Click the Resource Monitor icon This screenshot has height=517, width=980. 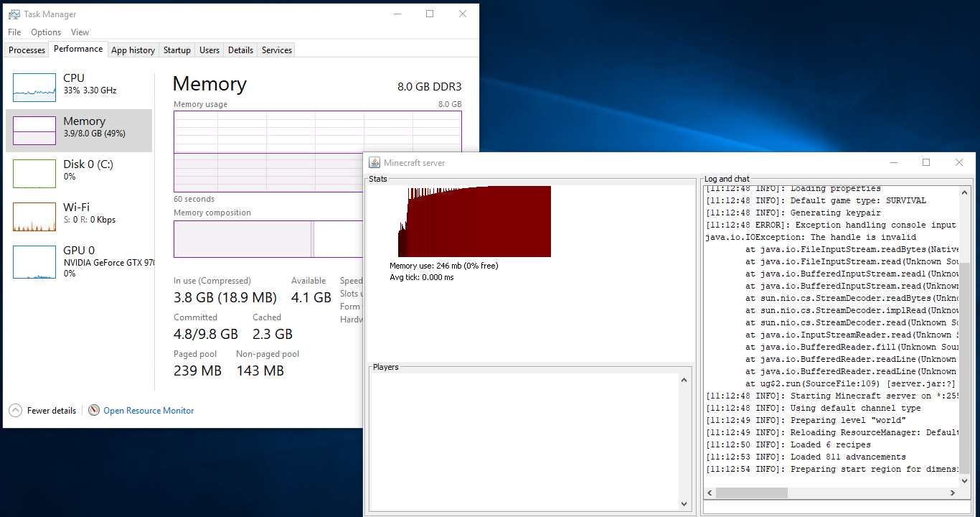[94, 411]
